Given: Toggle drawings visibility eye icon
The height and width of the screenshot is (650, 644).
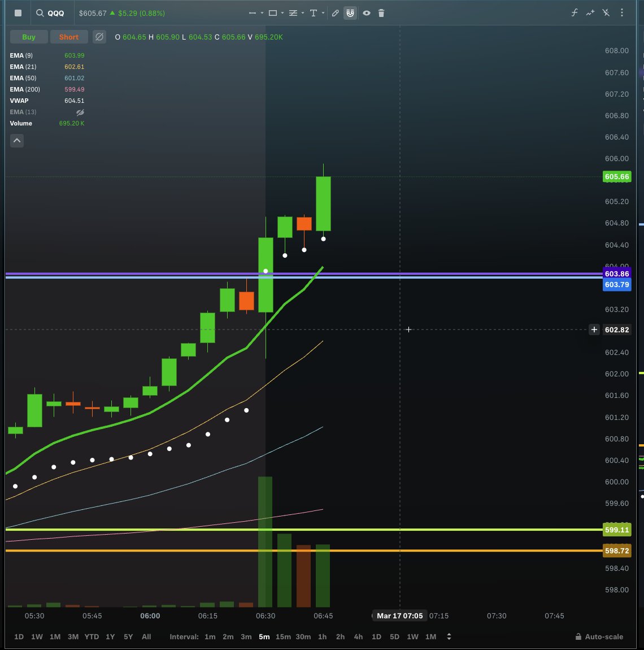Looking at the screenshot, I should tap(367, 13).
